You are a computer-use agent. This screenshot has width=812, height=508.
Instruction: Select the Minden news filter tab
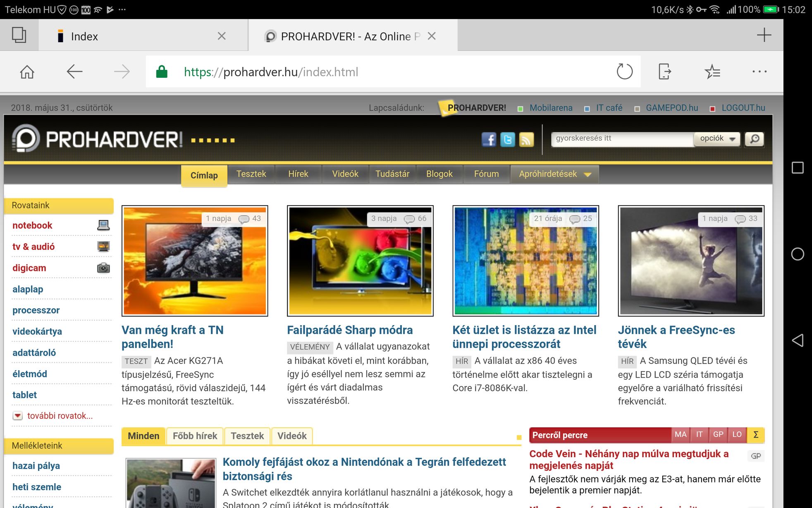point(143,436)
